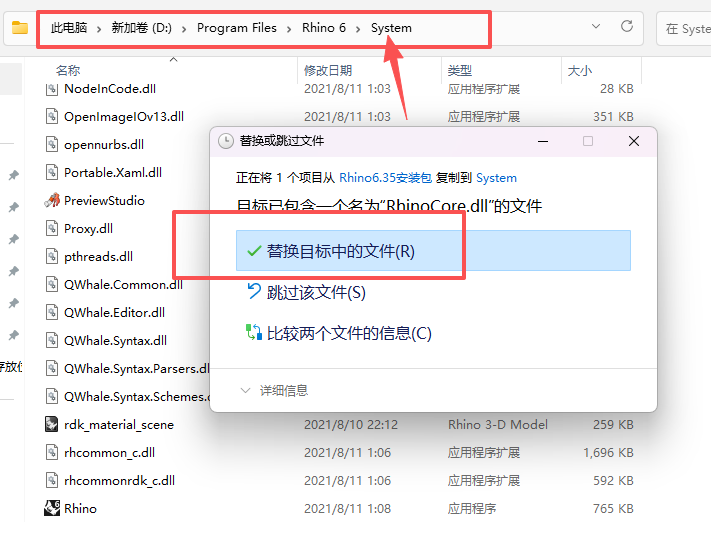Screen dimensions: 711x540
Task: Click the QWhale.Editor.dll file icon
Action: pyautogui.click(x=52, y=312)
